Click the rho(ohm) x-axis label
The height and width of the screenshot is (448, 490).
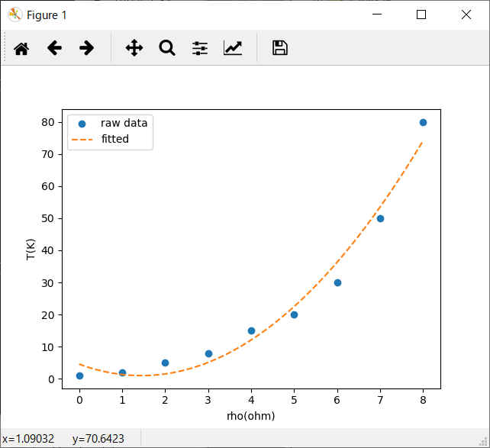pos(251,416)
